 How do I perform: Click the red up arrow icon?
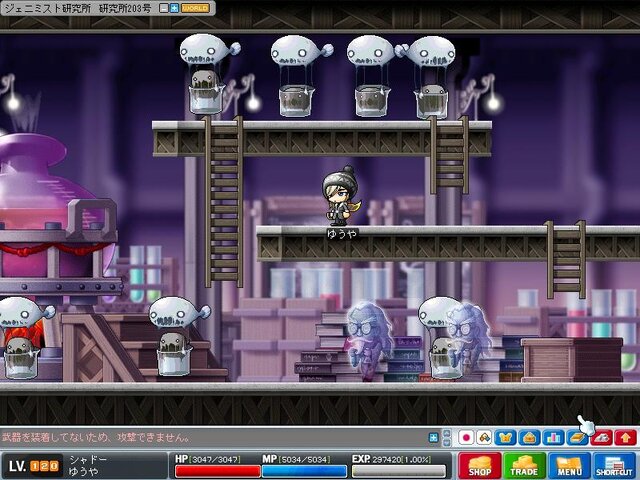625,438
